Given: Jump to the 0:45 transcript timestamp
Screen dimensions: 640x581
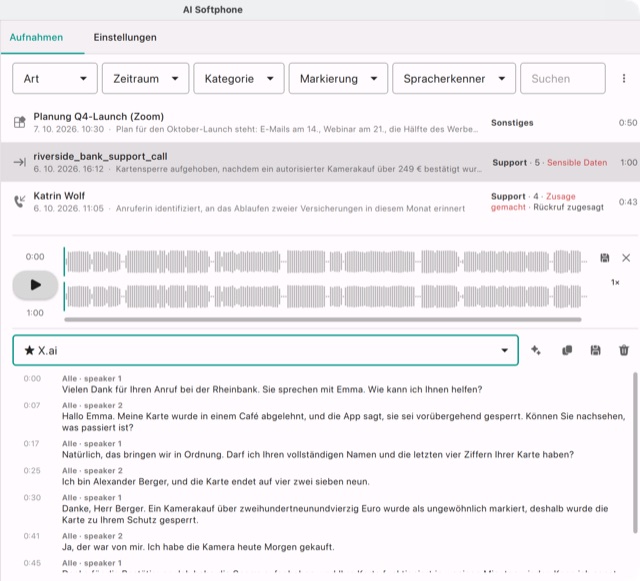Looking at the screenshot, I should (32, 563).
